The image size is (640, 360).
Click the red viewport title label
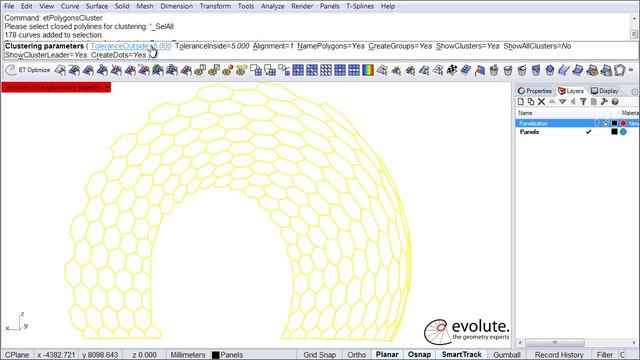(56, 87)
